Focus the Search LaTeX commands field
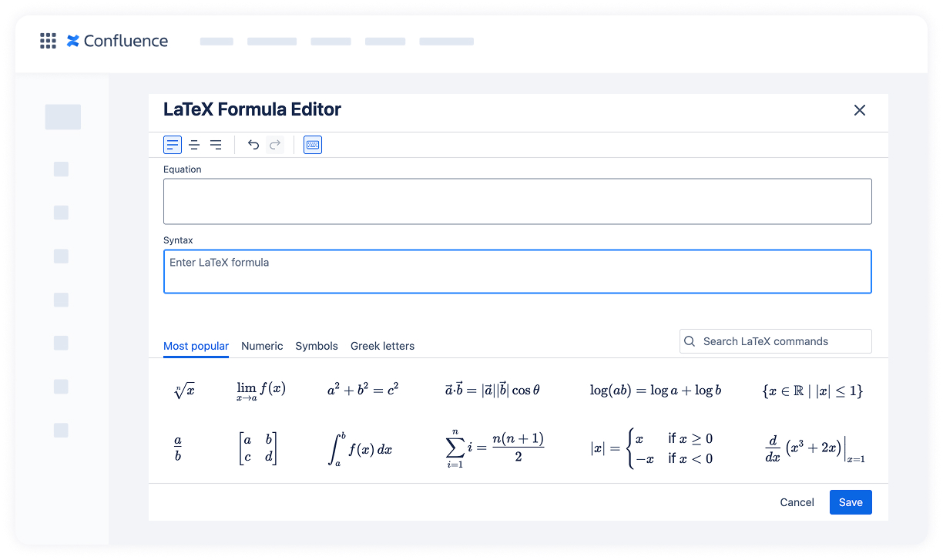 click(776, 341)
